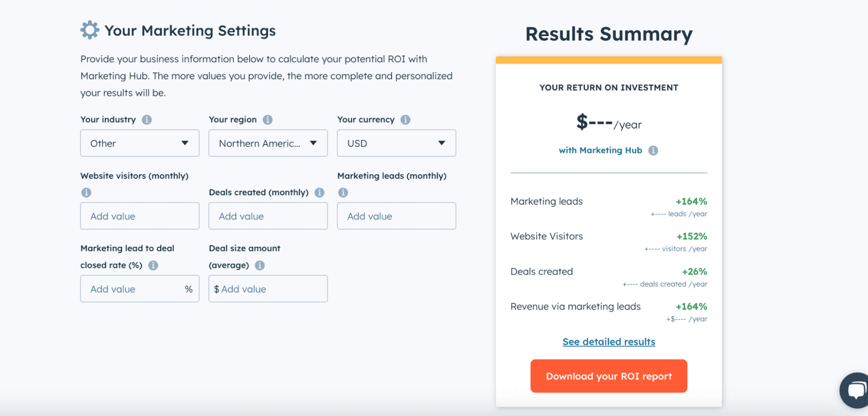Click the Marketing leads info icon

pyautogui.click(x=343, y=192)
